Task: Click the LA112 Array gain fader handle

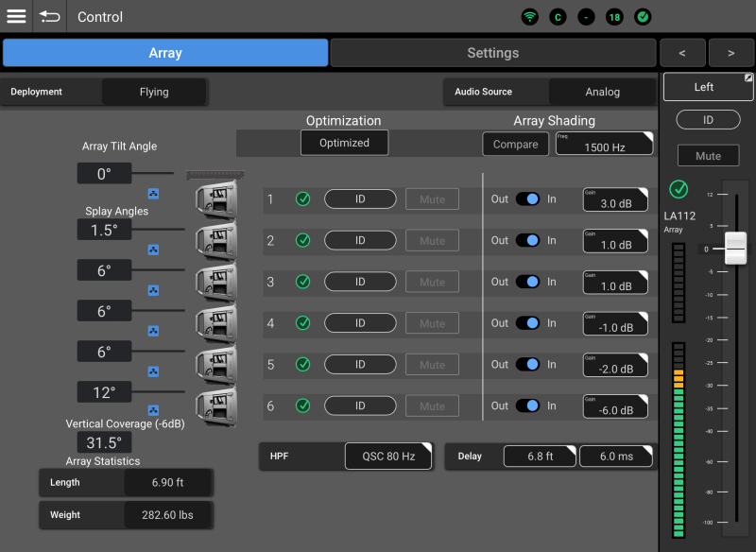Action: click(735, 248)
